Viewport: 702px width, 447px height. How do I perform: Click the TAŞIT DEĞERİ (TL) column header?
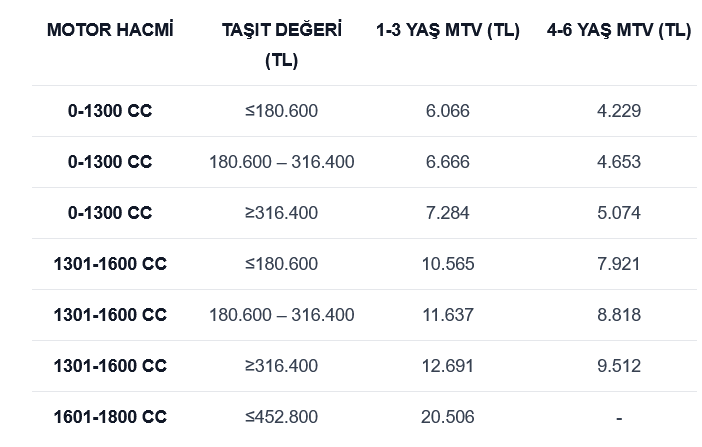[x=281, y=45]
